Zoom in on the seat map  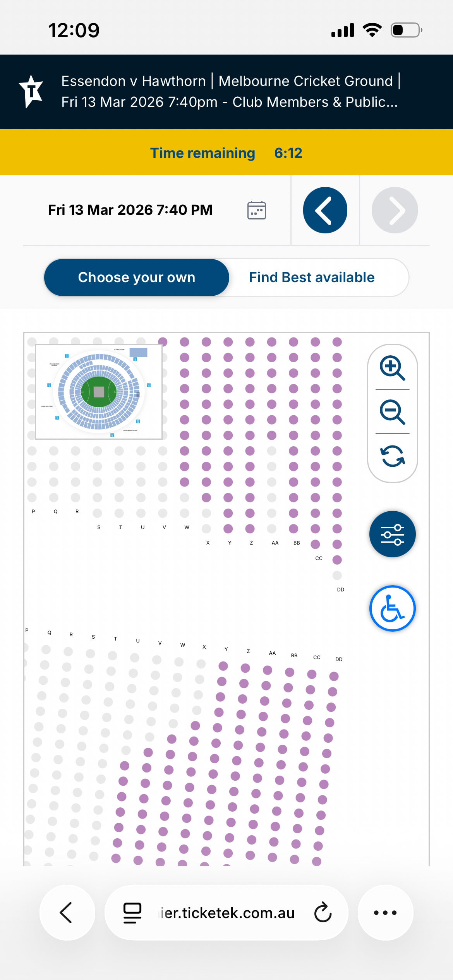(392, 367)
